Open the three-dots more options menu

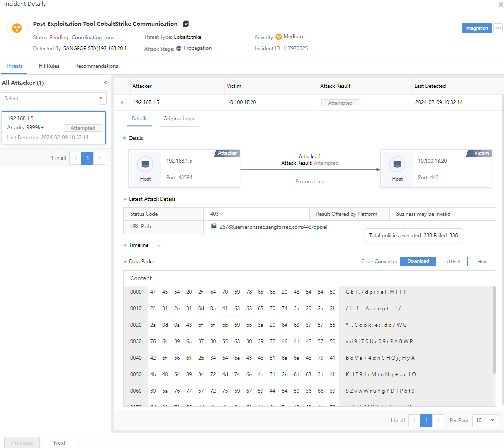(498, 28)
